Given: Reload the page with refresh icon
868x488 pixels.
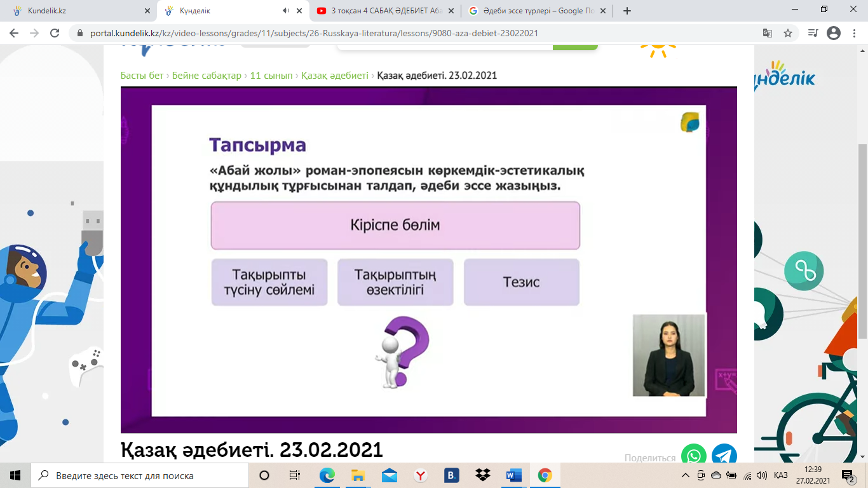Looking at the screenshot, I should tap(55, 34).
